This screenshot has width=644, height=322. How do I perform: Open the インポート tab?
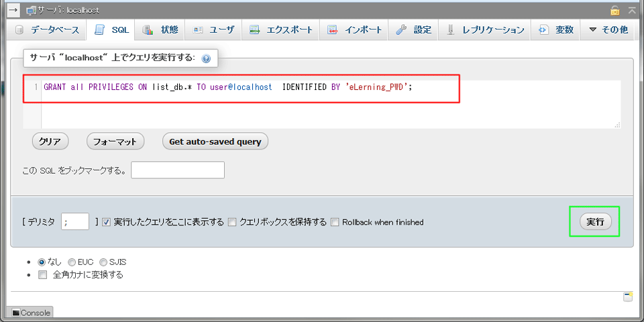(x=355, y=30)
